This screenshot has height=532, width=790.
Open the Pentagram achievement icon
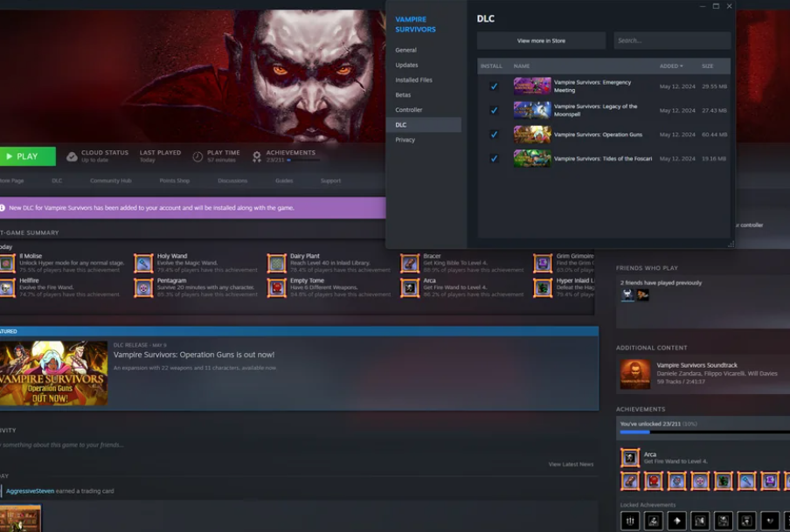tap(143, 287)
